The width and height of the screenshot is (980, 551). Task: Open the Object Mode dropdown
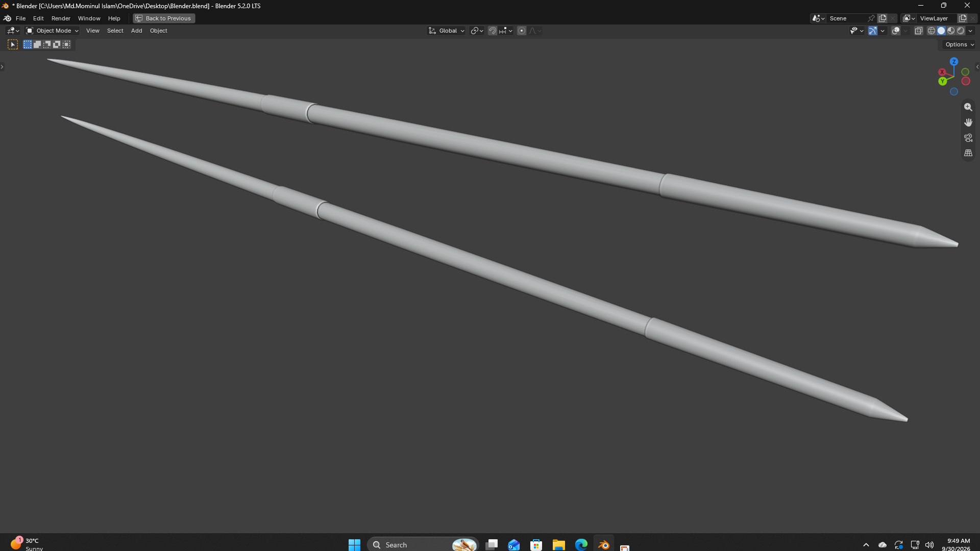coord(52,31)
